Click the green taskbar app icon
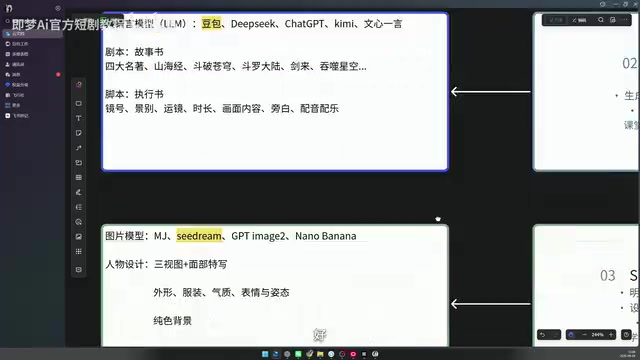The image size is (640, 360). 298,354
